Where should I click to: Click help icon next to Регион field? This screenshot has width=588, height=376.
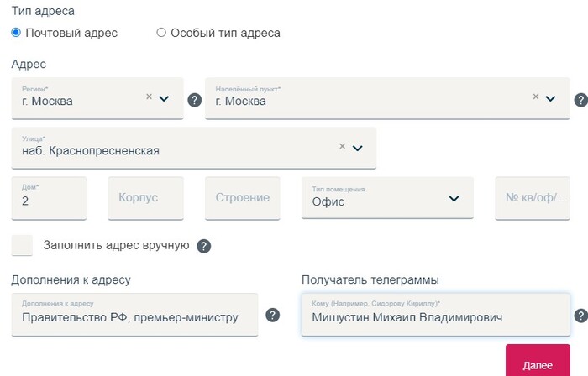tap(194, 100)
